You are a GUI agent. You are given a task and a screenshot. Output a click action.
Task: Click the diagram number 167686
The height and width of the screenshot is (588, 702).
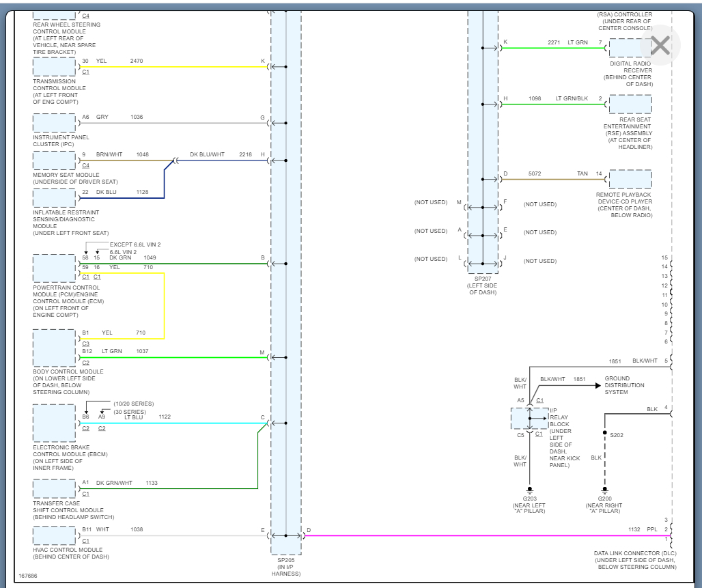28,576
